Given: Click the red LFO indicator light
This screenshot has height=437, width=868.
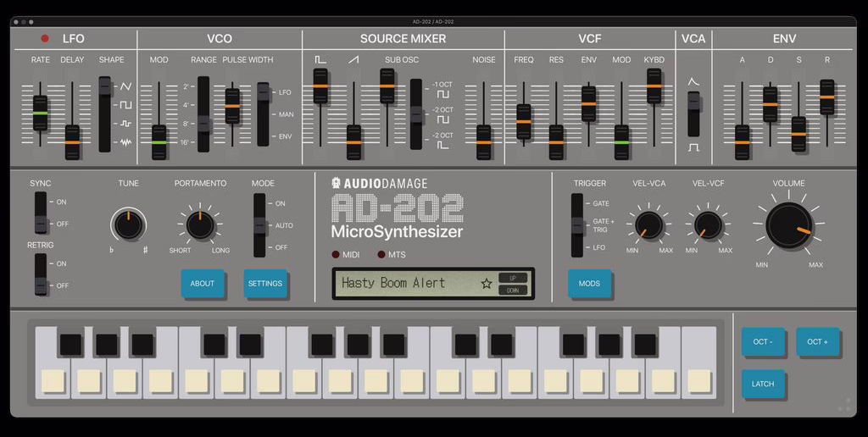Looking at the screenshot, I should point(45,39).
